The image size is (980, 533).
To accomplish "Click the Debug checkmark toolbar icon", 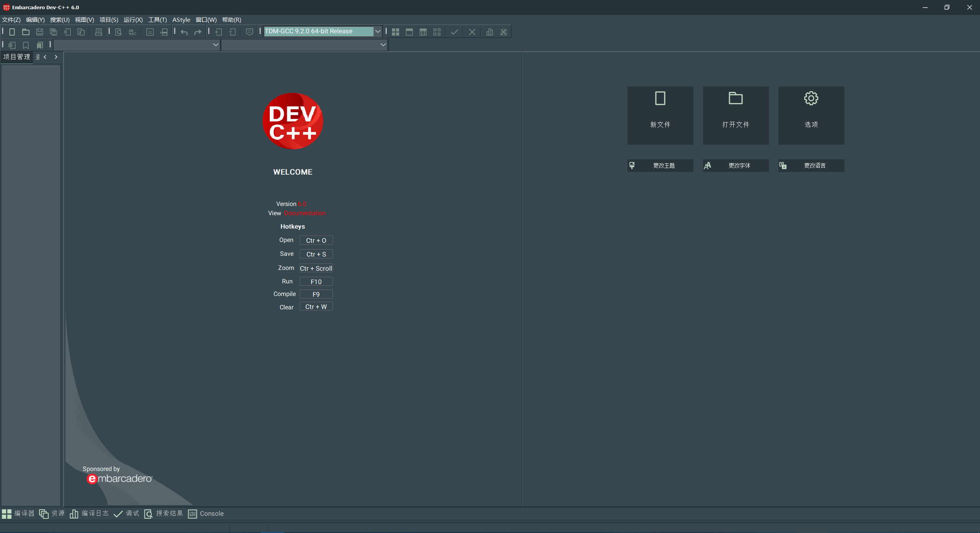I will [x=454, y=32].
